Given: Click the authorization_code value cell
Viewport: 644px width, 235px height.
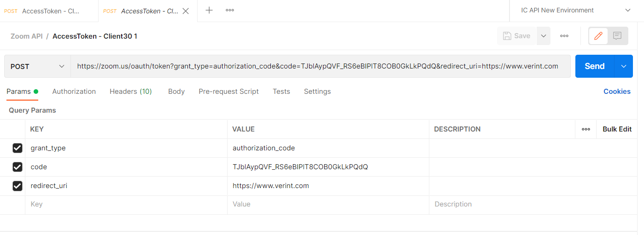Looking at the screenshot, I should pos(328,148).
